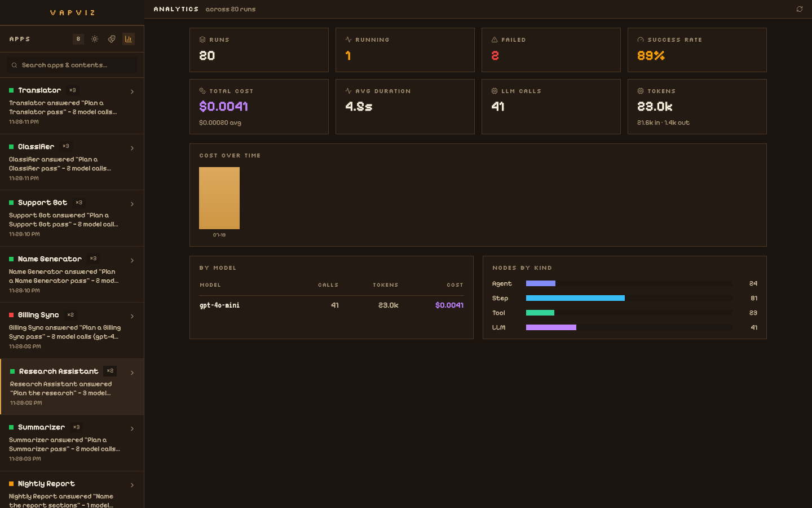The image size is (812, 508).
Task: Open the Classifier app entry
Action: [72, 162]
